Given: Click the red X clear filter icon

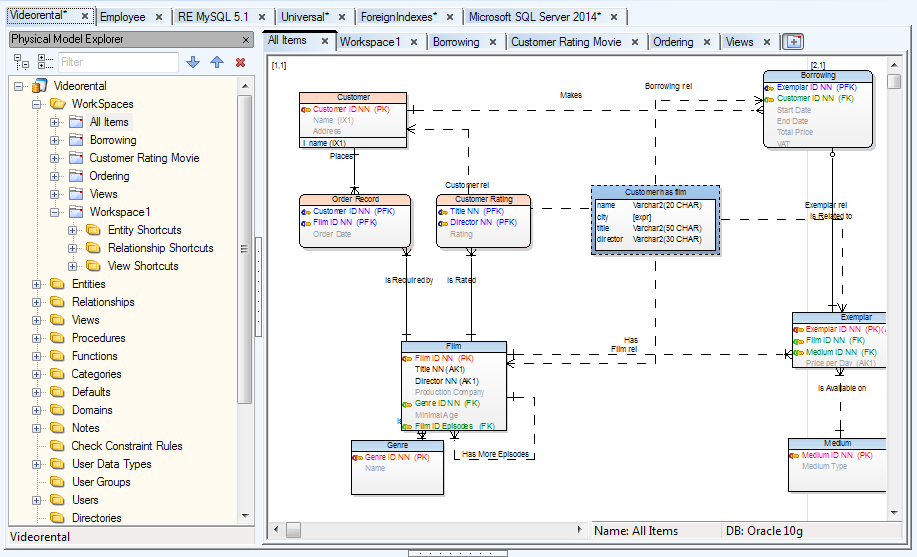Looking at the screenshot, I should [240, 62].
